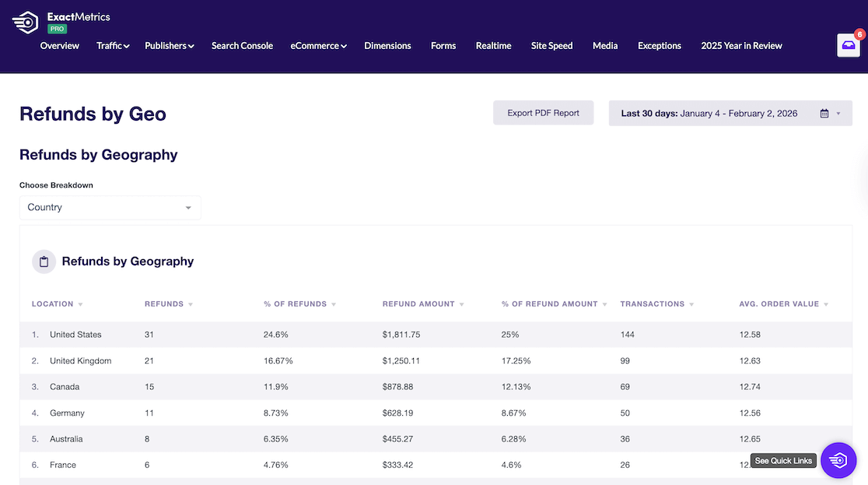Click the clipboard icon beside Refunds by Geography

[44, 262]
